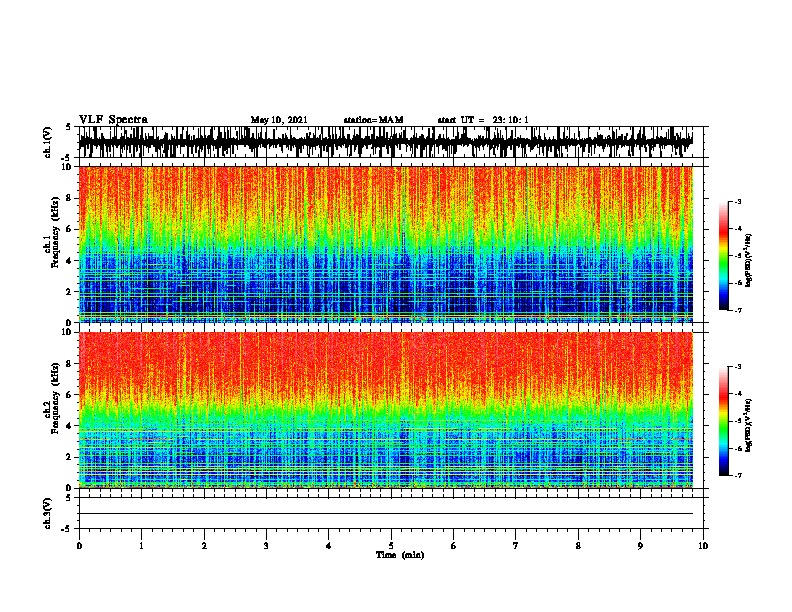Click the "6" kHz tick of ch.2 frequency axis
792x612 pixels.
click(70, 394)
